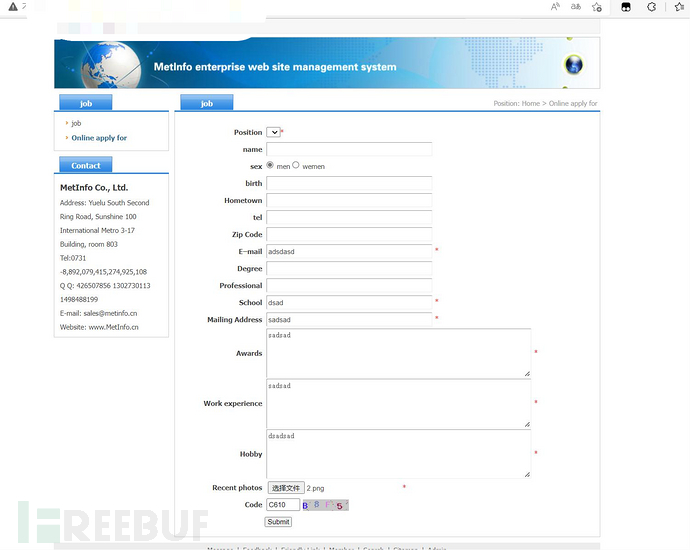
Task: Open the job link in sidebar list
Action: 76,123
